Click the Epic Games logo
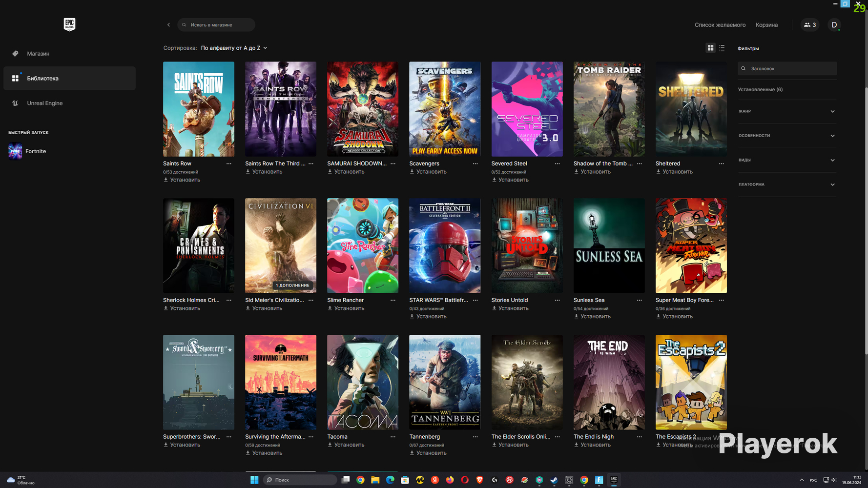The image size is (868, 488). (69, 24)
